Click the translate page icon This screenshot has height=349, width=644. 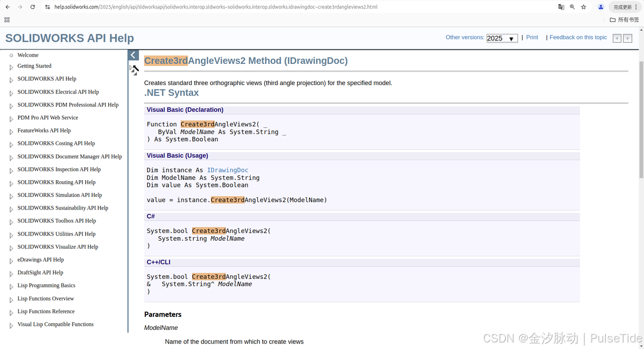pos(561,7)
